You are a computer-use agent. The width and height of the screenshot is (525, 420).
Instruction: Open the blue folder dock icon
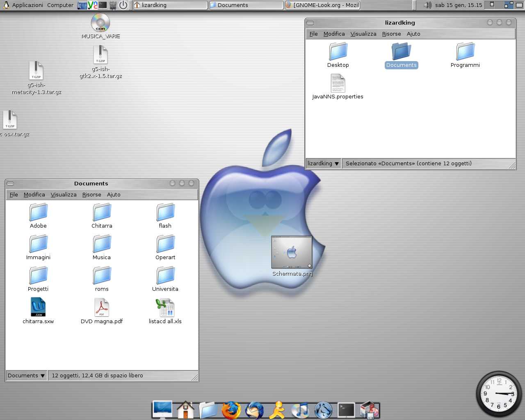tap(208, 410)
